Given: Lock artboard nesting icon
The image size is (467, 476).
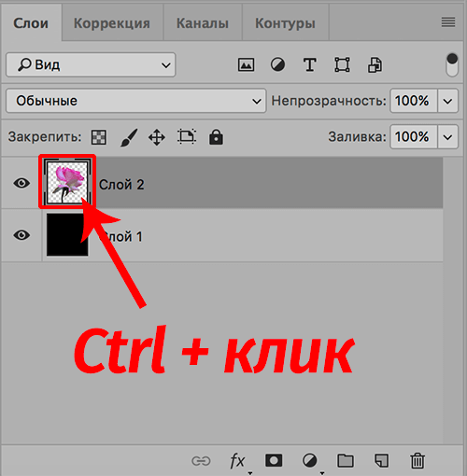Looking at the screenshot, I should tap(187, 136).
